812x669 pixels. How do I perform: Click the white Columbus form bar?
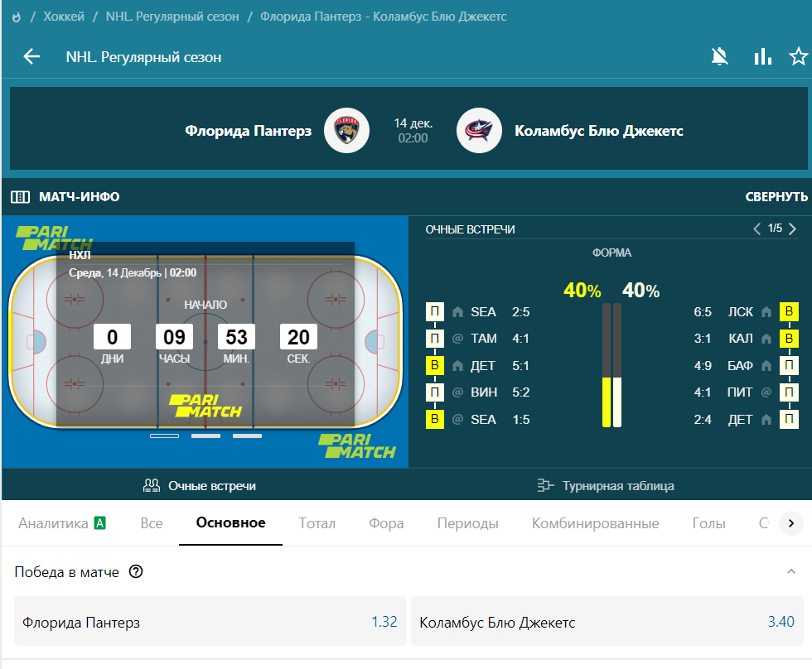616,402
